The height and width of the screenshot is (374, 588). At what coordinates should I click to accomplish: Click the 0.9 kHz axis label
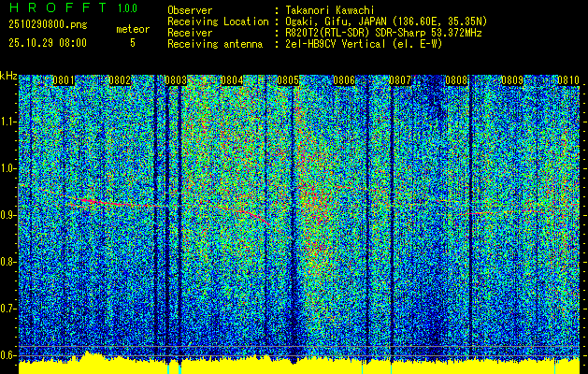pos(8,215)
